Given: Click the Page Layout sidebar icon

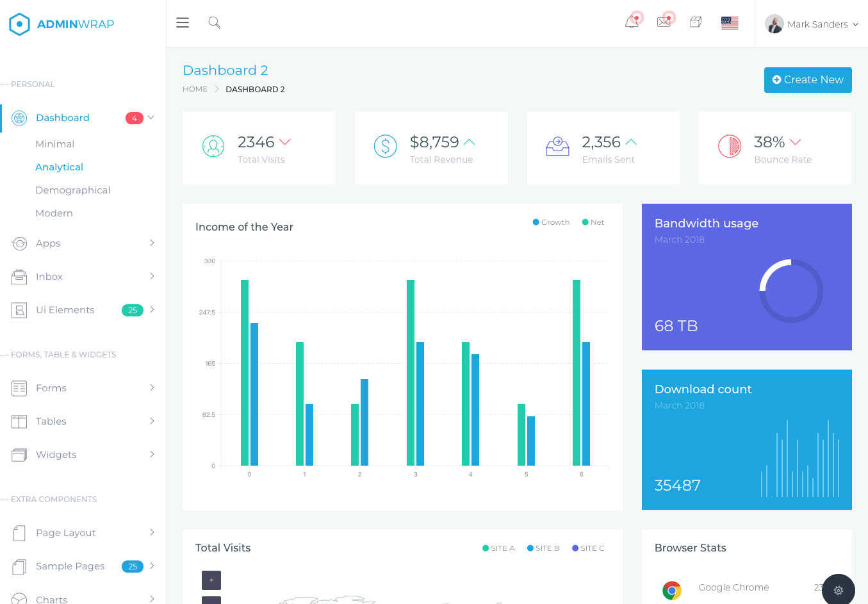Looking at the screenshot, I should pyautogui.click(x=19, y=533).
